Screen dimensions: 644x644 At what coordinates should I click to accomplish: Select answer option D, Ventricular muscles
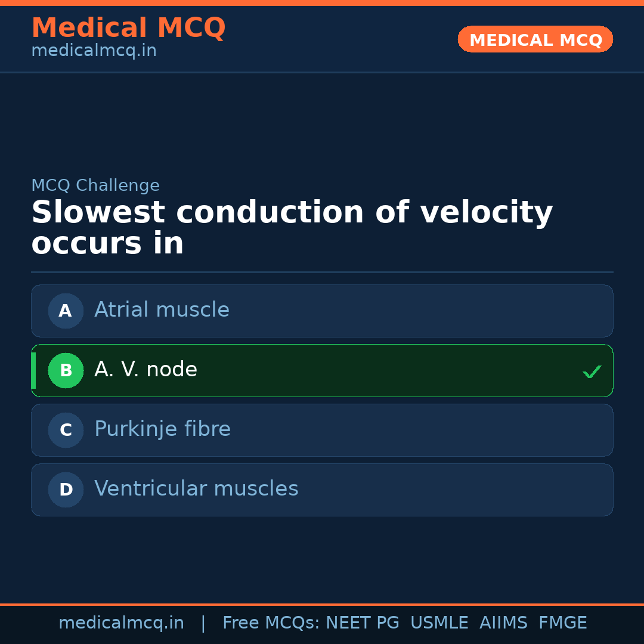[x=322, y=490]
